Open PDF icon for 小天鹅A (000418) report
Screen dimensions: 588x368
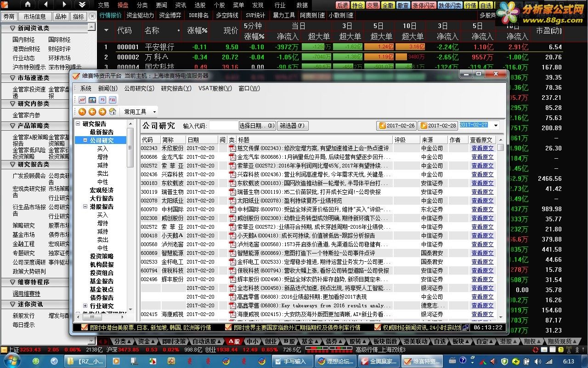(232, 236)
